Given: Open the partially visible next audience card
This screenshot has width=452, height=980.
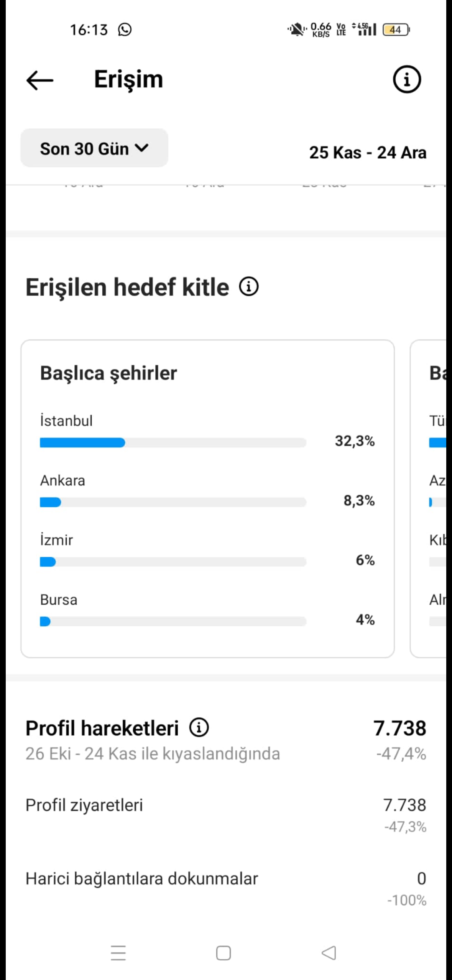Looking at the screenshot, I should tap(428, 498).
